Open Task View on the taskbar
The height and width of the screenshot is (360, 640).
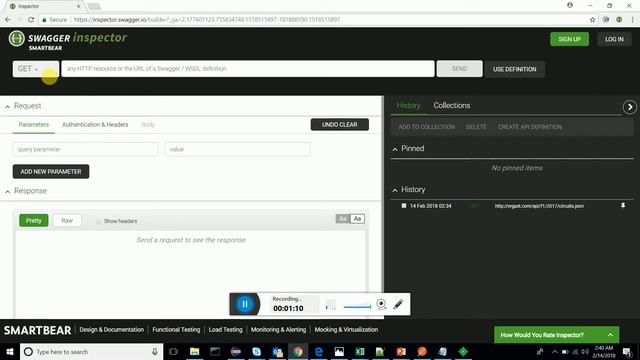point(173,351)
